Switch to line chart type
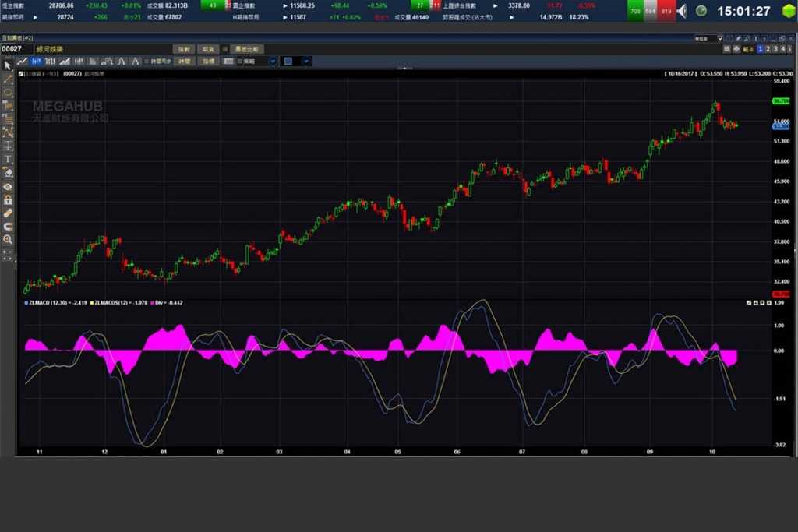 [22, 62]
